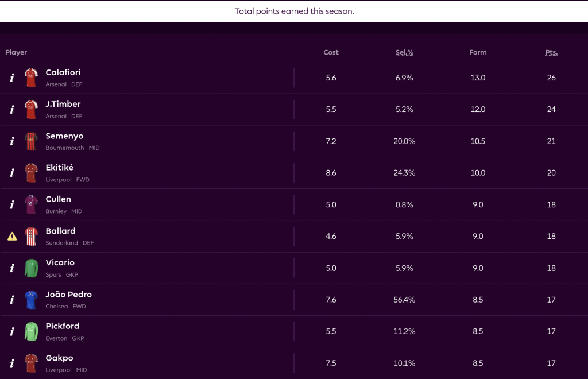Click Pickford's green goalkeeper shirt icon
Screen dimensions: 588x379
(31, 331)
